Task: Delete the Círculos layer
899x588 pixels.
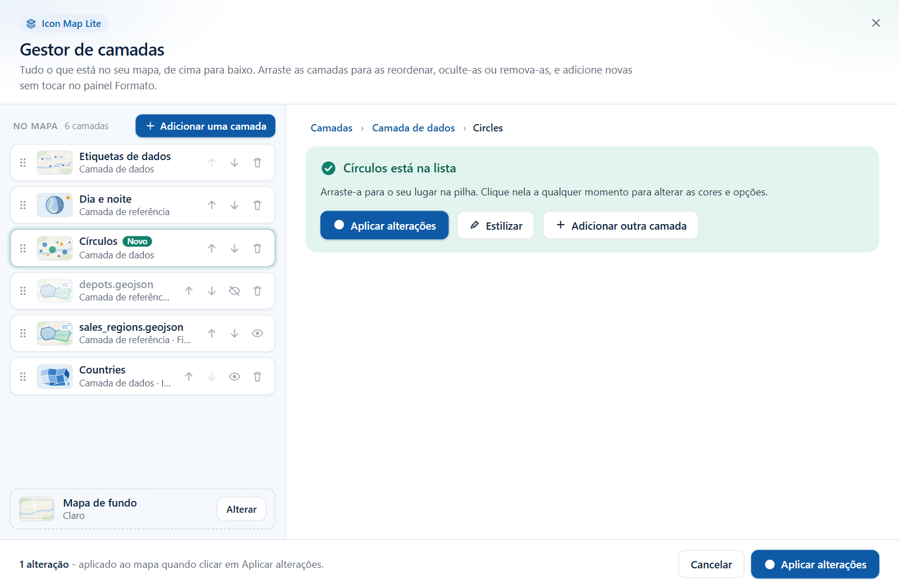Action: point(257,248)
